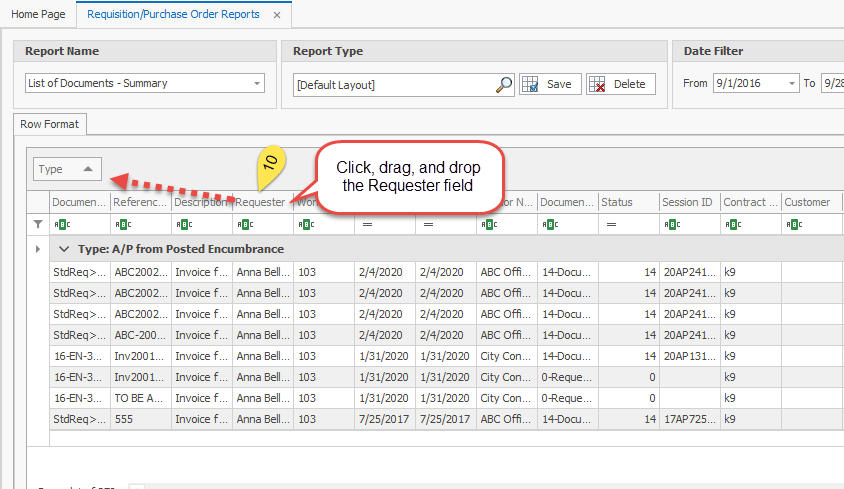Click filter operator icon under Status column
The width and height of the screenshot is (844, 489).
[609, 225]
